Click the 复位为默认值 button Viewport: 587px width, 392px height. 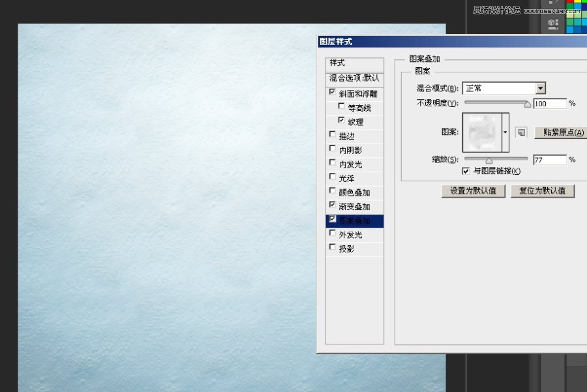pyautogui.click(x=543, y=191)
